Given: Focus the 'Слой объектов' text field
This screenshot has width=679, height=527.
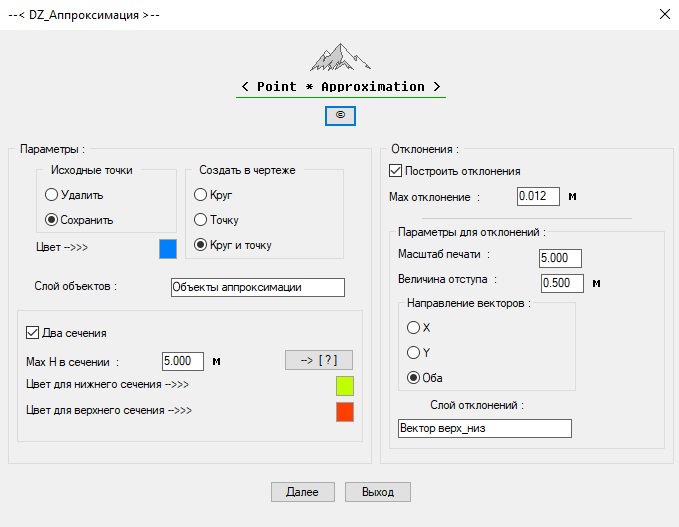Looking at the screenshot, I should point(257,288).
